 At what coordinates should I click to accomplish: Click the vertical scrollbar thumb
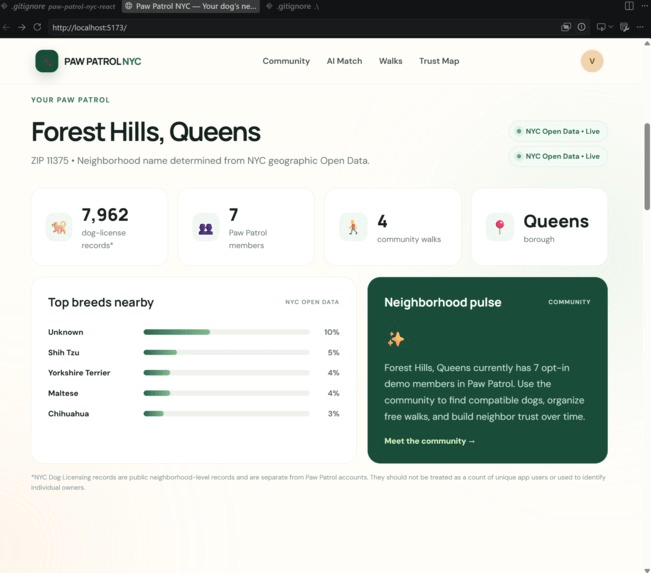(x=647, y=167)
